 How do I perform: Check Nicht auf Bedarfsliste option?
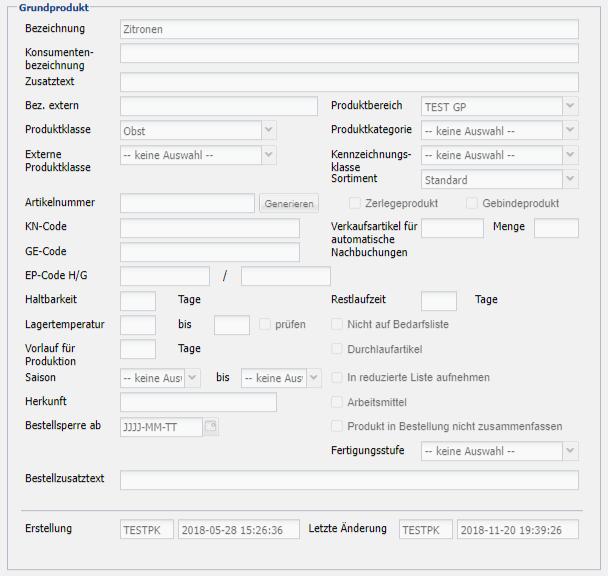click(338, 324)
